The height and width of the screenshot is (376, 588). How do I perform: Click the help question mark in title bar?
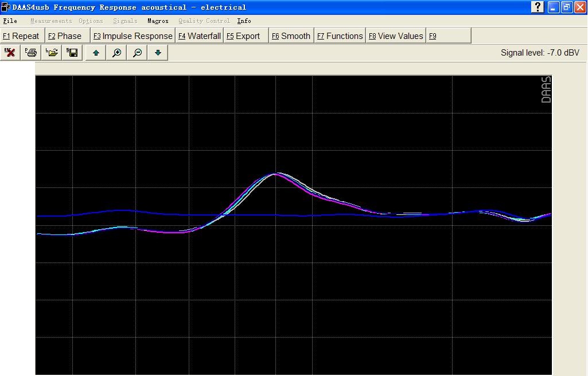point(538,7)
